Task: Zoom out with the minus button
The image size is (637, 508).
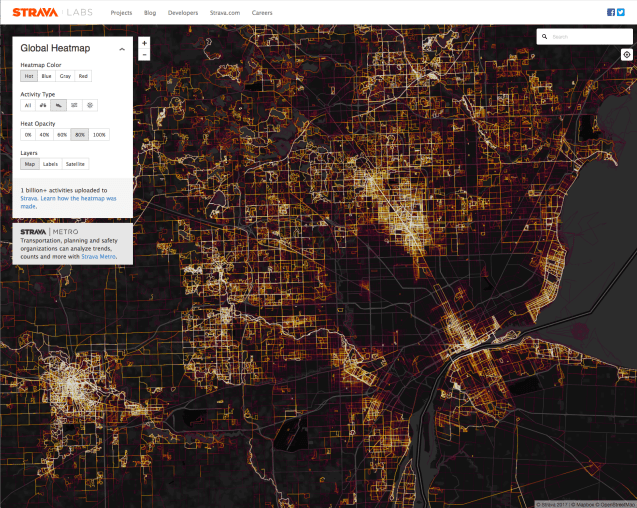Action: tap(145, 55)
